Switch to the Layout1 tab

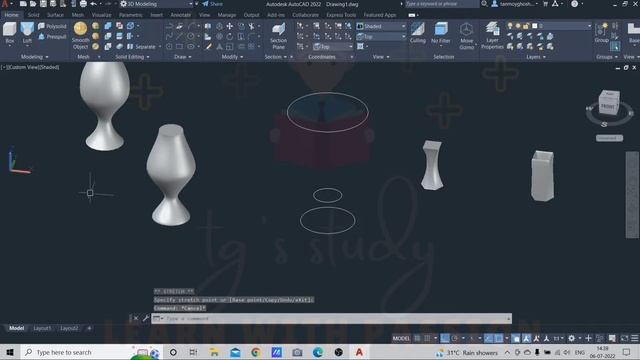pyautogui.click(x=42, y=328)
